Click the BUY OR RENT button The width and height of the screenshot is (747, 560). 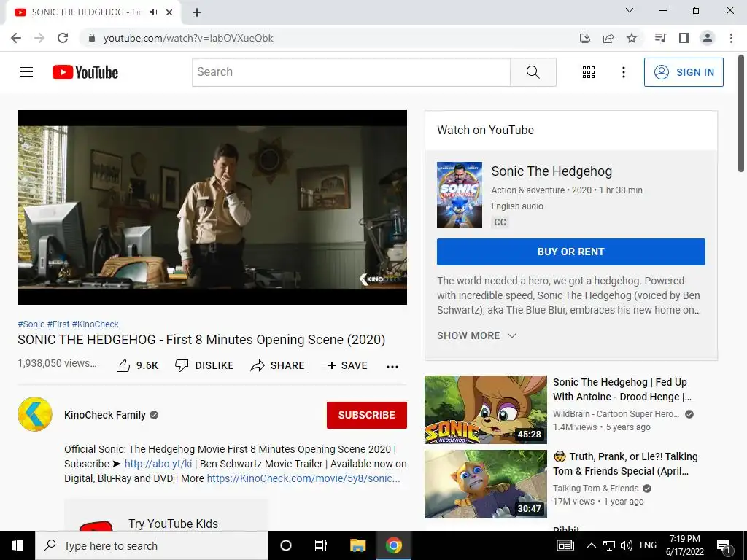[x=570, y=252]
